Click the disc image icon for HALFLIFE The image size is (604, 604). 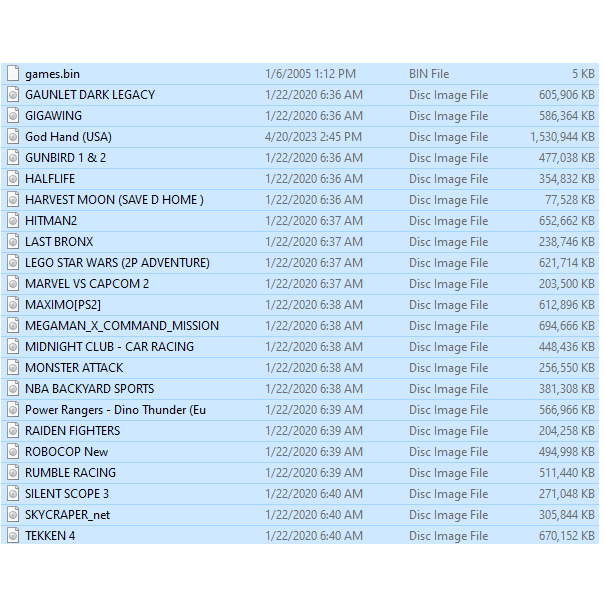(13, 179)
